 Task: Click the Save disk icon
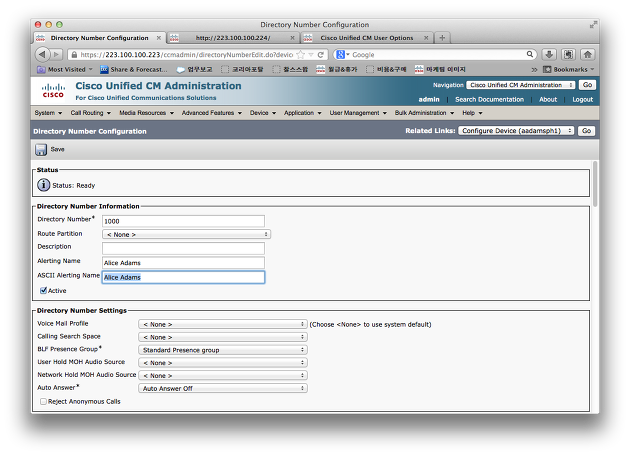tap(41, 149)
